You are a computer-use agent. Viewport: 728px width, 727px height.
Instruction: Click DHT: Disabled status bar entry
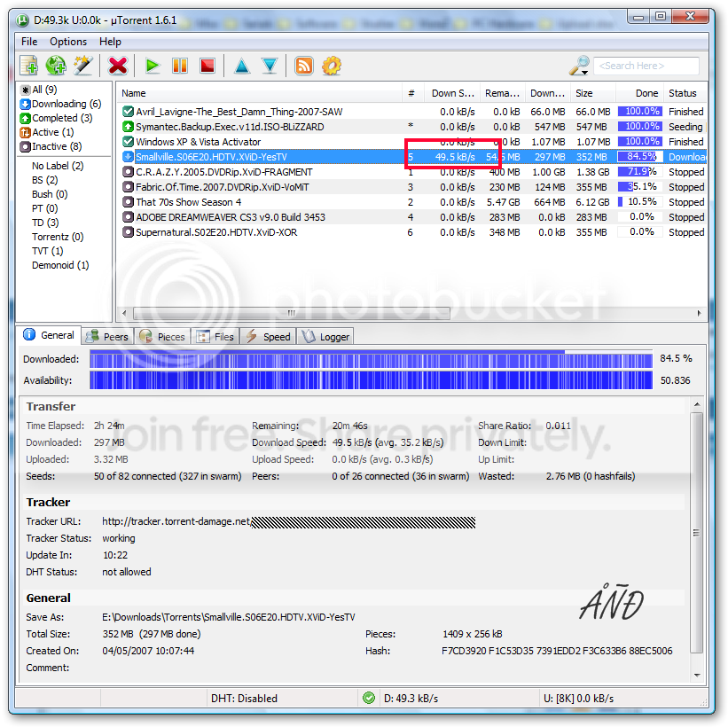pyautogui.click(x=244, y=699)
